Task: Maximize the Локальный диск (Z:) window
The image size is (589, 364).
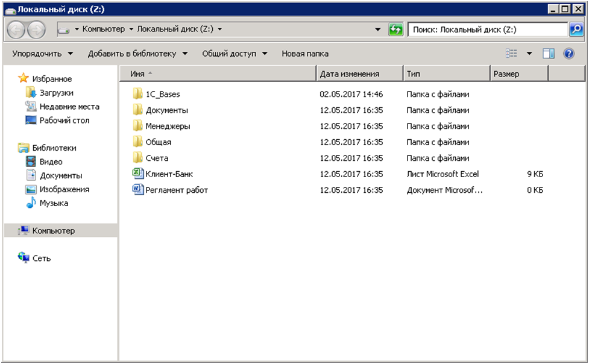Action: (x=565, y=9)
